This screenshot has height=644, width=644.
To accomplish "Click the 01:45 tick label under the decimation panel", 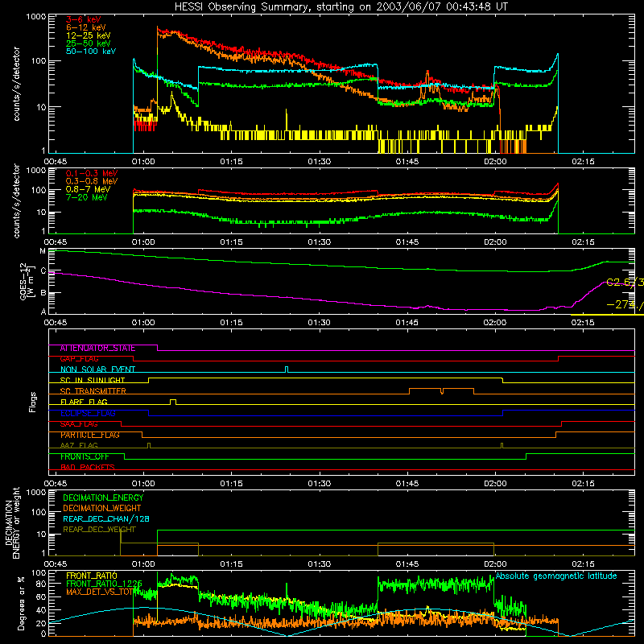I will coord(407,564).
